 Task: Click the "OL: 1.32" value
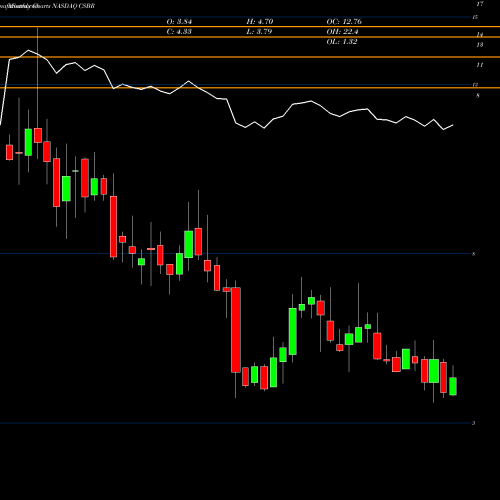pyautogui.click(x=342, y=42)
